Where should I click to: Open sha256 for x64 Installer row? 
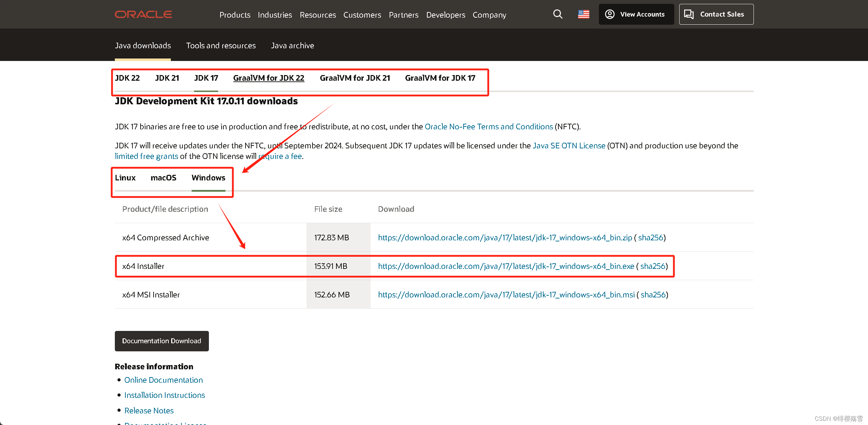(x=653, y=266)
